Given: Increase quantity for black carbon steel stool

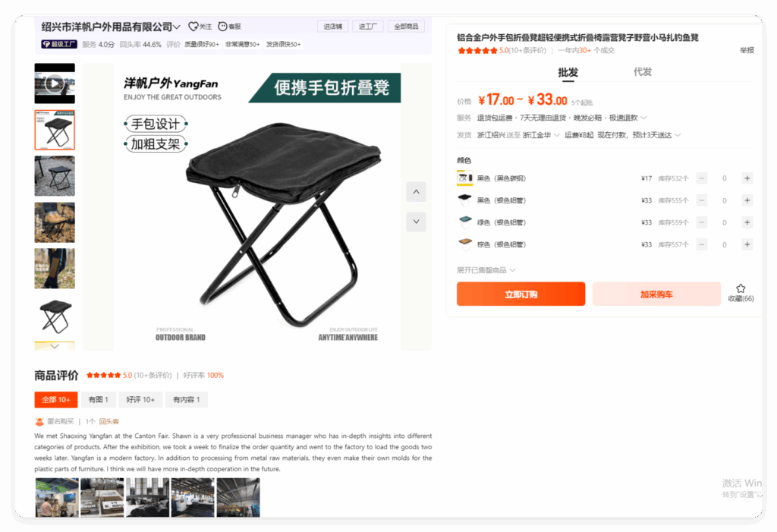Looking at the screenshot, I should [x=747, y=178].
